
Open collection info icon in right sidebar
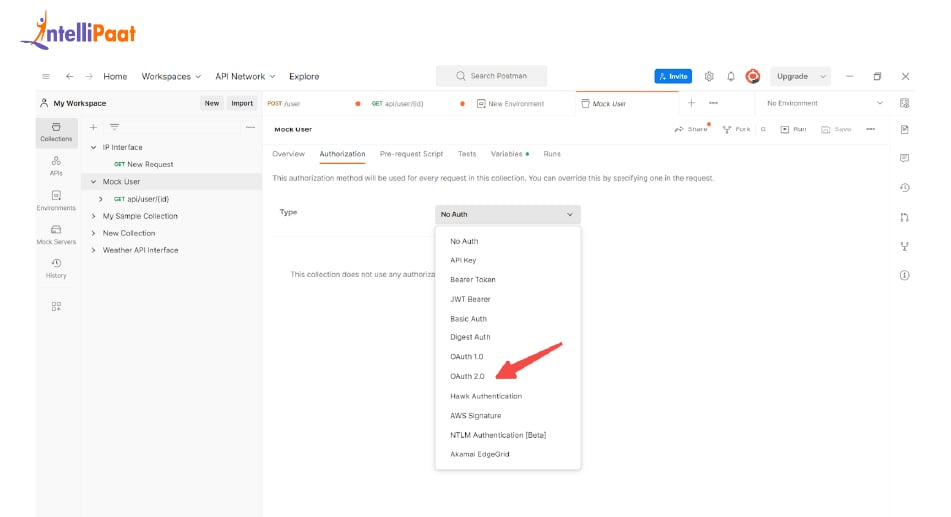(x=904, y=275)
